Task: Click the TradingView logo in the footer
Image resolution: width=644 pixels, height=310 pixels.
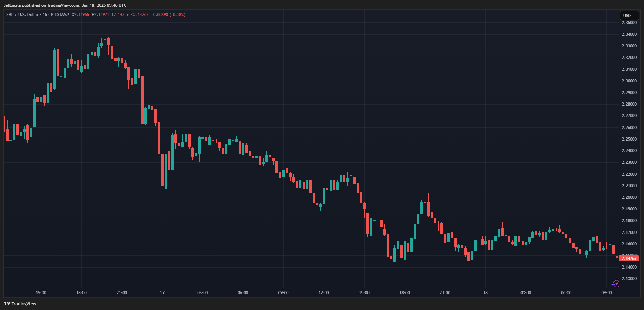Action: pyautogui.click(x=20, y=304)
